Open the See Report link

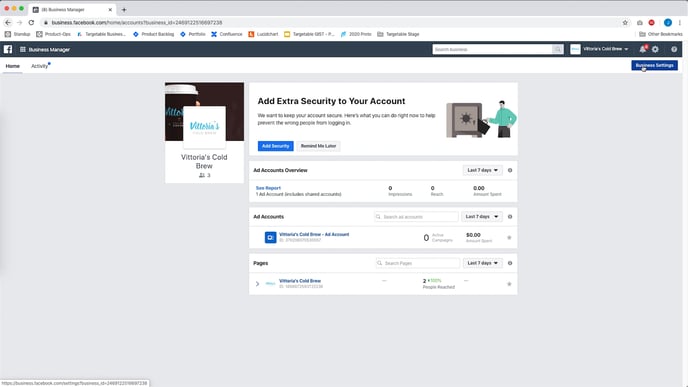click(268, 188)
